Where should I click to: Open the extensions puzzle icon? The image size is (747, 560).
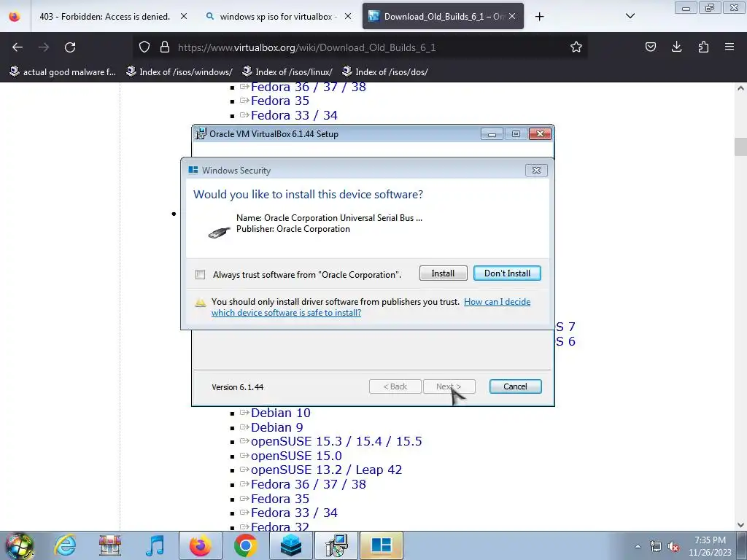click(703, 47)
